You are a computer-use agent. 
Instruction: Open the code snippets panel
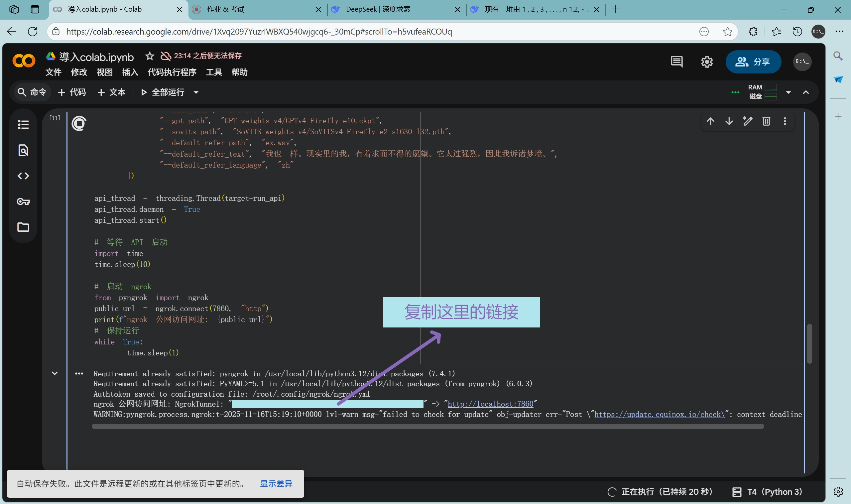(x=23, y=176)
